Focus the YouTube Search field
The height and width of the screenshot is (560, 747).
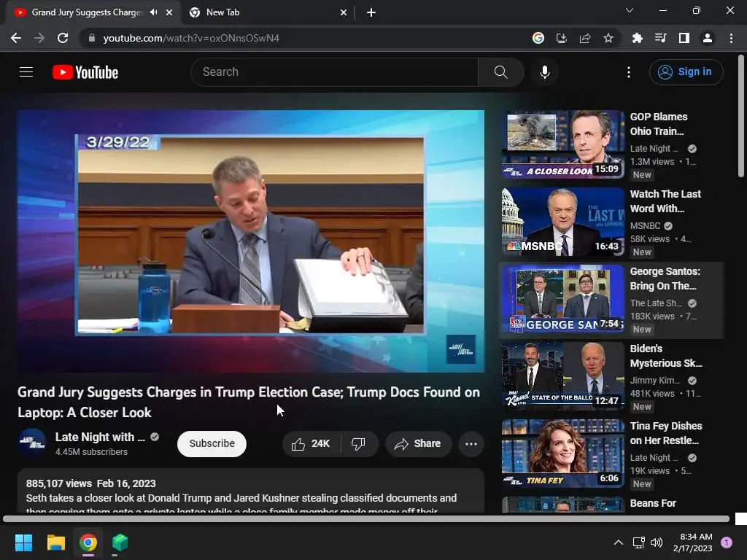click(334, 72)
